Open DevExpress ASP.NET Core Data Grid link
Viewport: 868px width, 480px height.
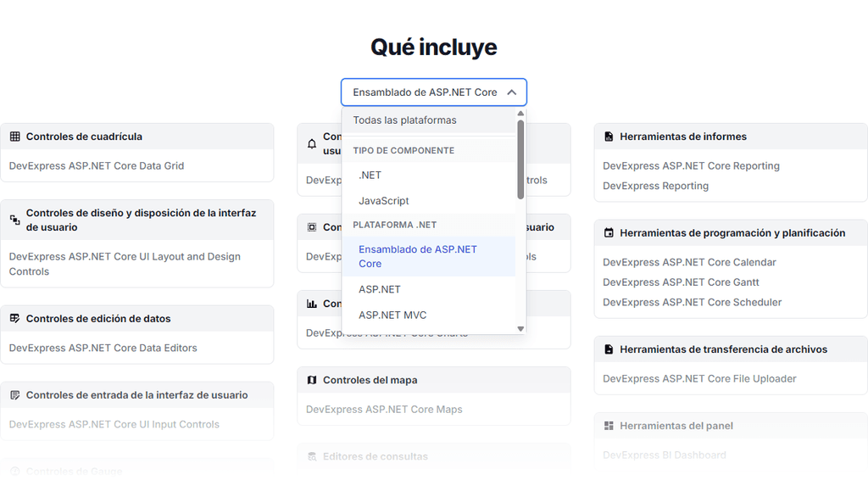point(97,165)
